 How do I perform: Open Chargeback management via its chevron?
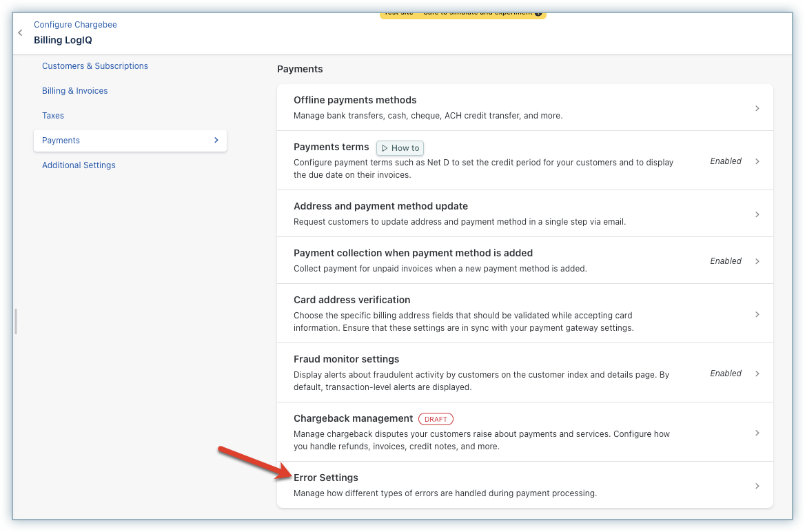click(757, 431)
